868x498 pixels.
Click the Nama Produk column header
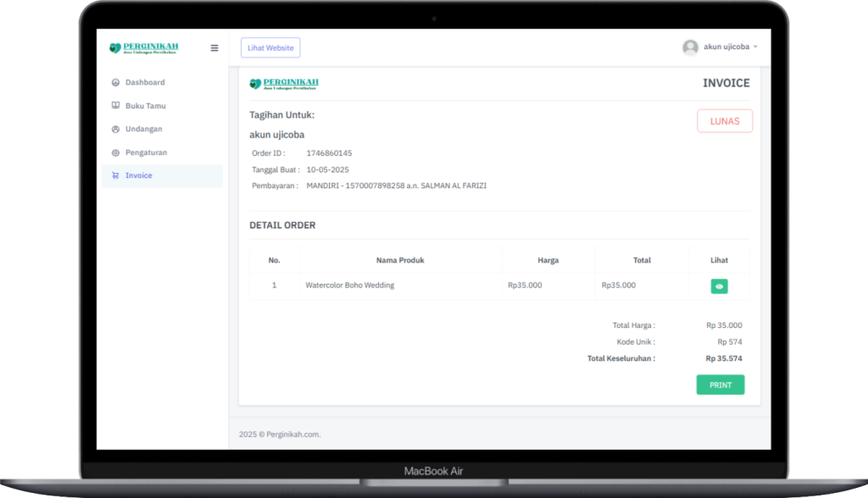click(x=400, y=260)
